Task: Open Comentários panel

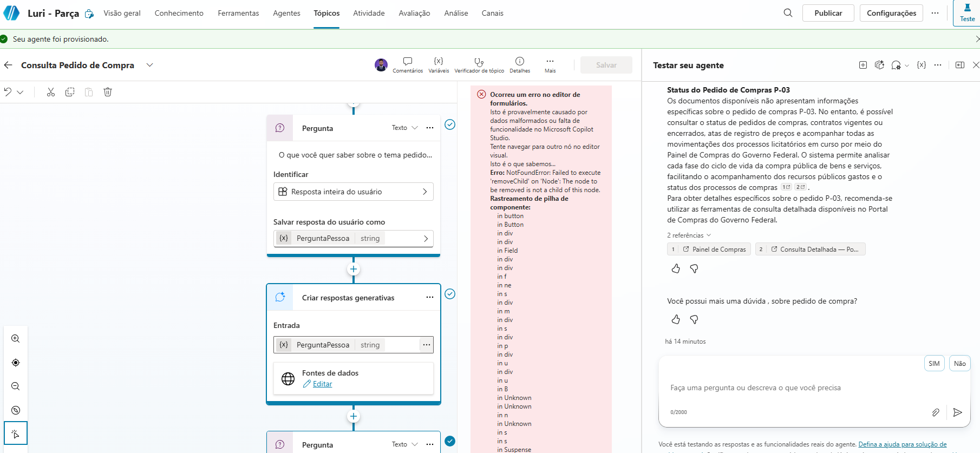Action: pyautogui.click(x=408, y=65)
